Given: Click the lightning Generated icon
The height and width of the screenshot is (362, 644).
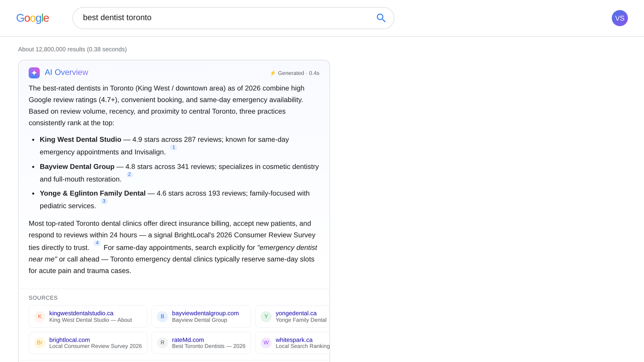Looking at the screenshot, I should (x=273, y=73).
